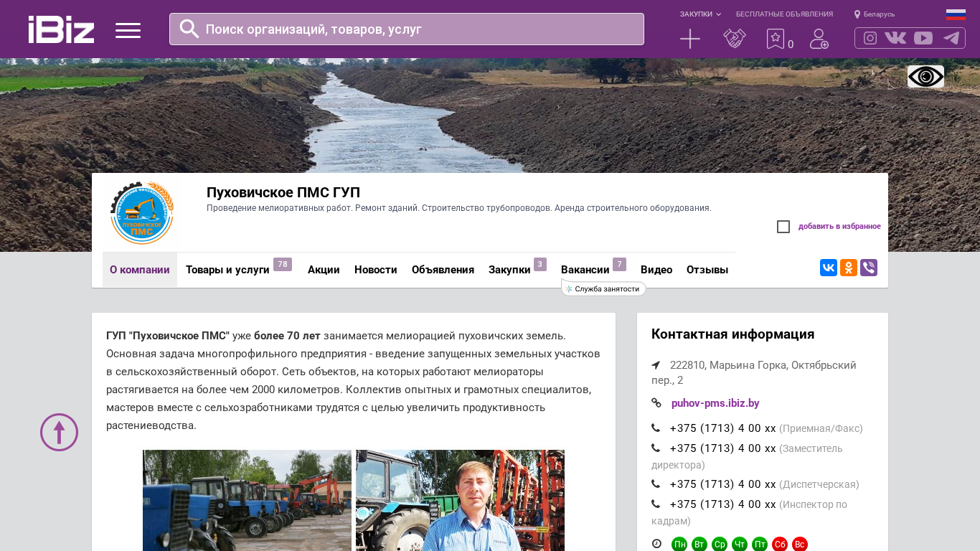Click the Контактная информация heading
Image resolution: width=980 pixels, height=551 pixels.
(732, 334)
